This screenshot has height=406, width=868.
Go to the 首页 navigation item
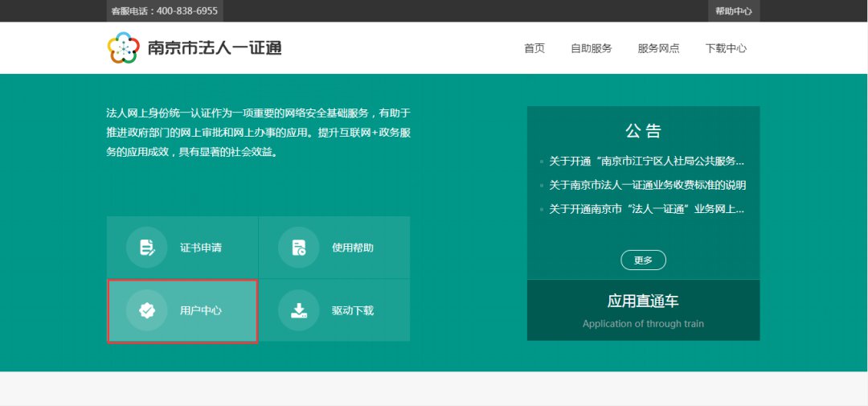[534, 48]
